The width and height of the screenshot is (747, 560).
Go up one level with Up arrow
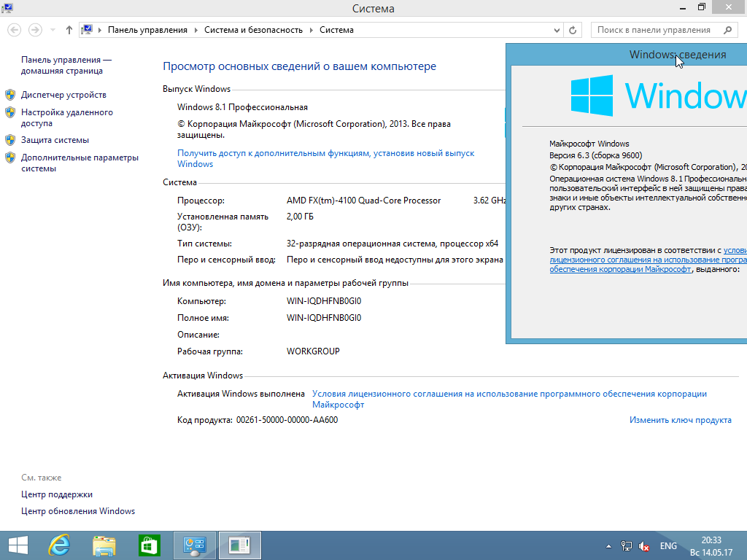(x=69, y=30)
